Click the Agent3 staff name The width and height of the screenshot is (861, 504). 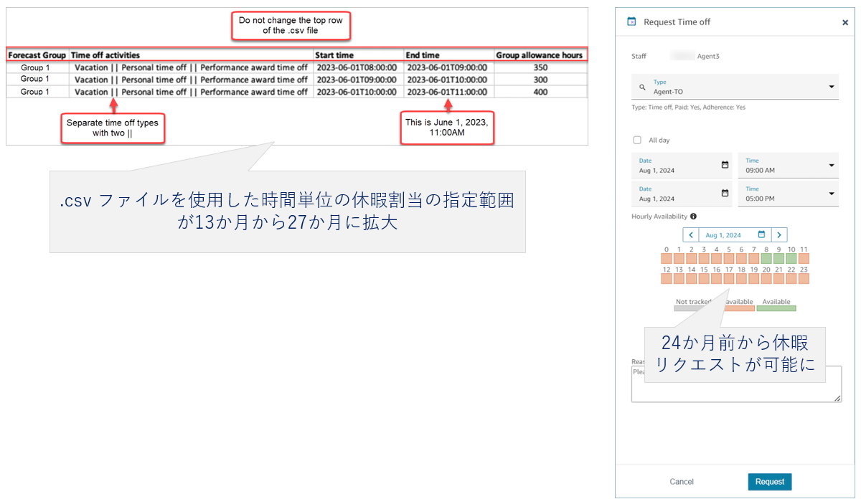(x=708, y=56)
